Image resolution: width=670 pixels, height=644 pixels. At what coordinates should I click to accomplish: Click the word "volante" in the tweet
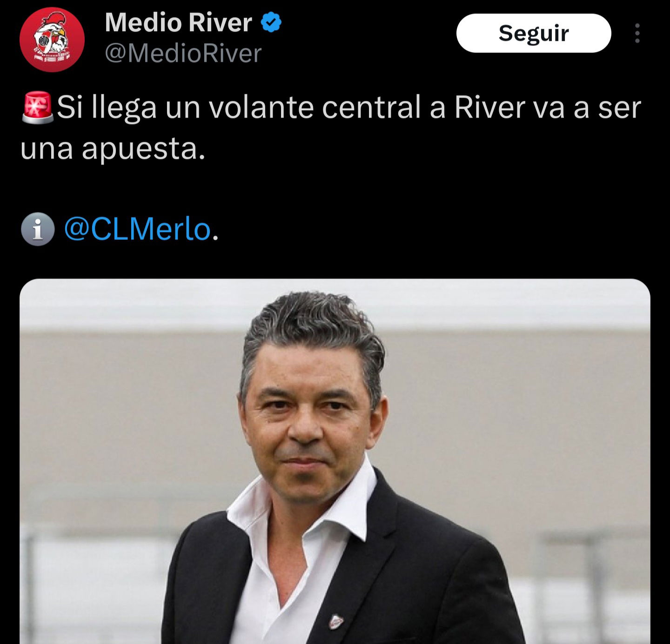(261, 107)
